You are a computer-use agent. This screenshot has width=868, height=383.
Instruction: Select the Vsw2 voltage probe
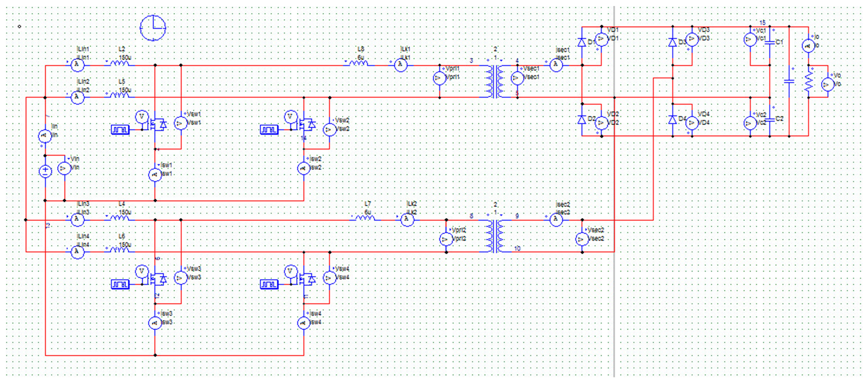click(330, 130)
